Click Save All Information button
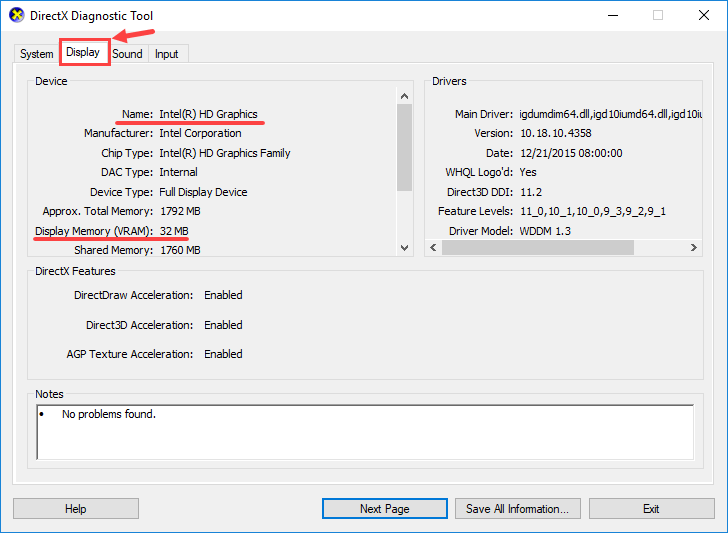 518,508
